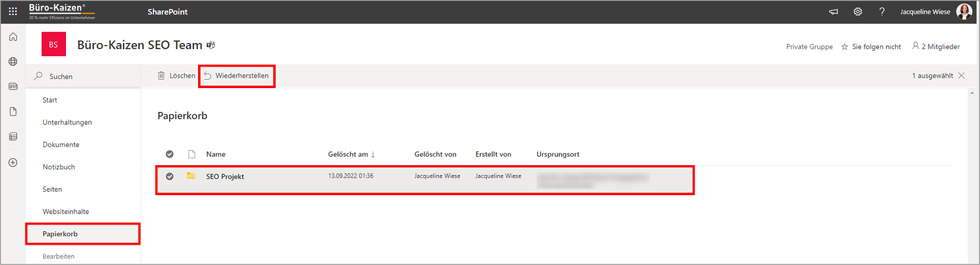Image resolution: width=980 pixels, height=265 pixels.
Task: Click the SEO Projekt folder icon
Action: (x=191, y=176)
